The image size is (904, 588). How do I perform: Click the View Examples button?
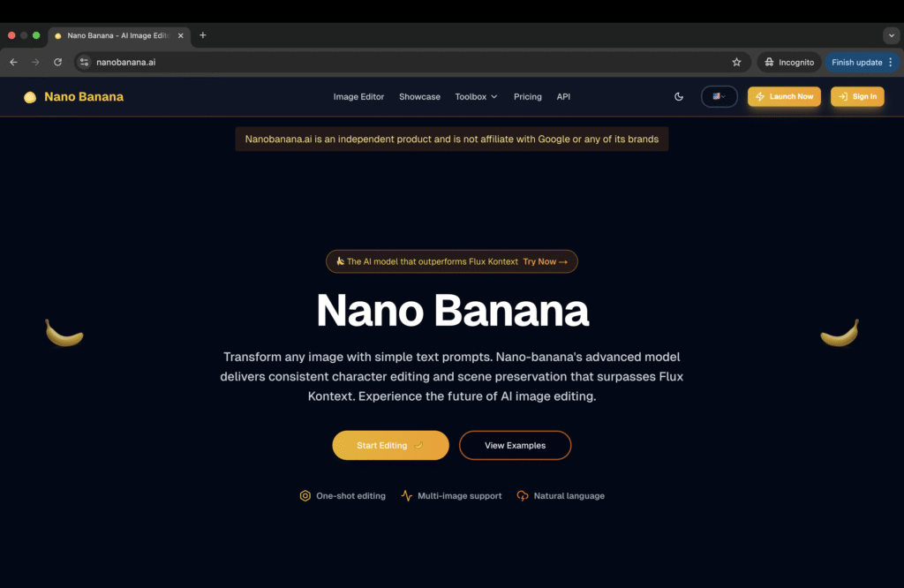[515, 445]
